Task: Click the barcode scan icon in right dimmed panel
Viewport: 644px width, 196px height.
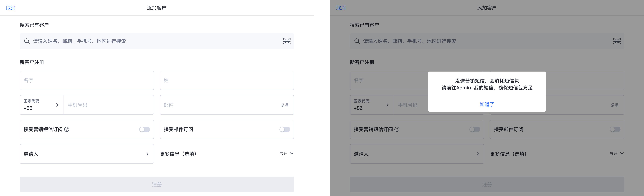Action: 617,41
